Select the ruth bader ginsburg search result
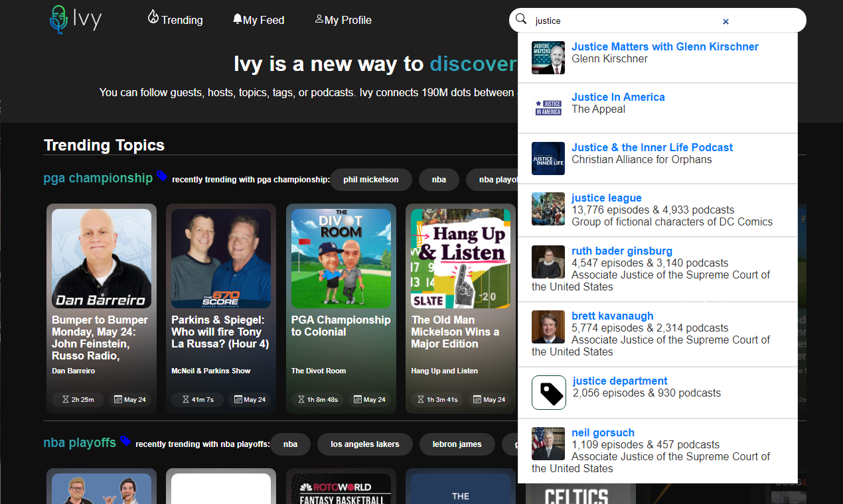The width and height of the screenshot is (843, 504). pos(622,251)
